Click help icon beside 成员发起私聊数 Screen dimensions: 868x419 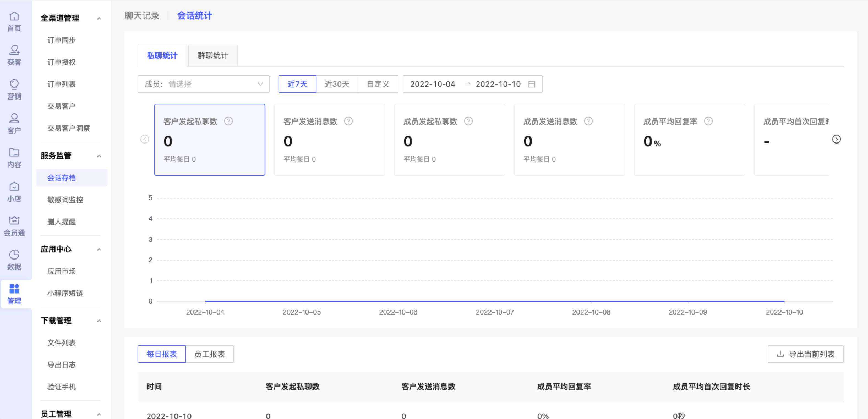(468, 121)
